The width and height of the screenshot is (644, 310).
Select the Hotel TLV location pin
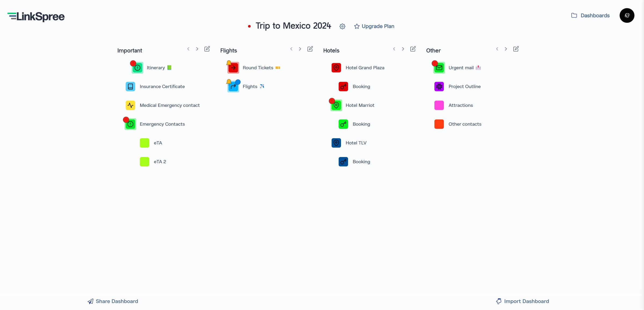pyautogui.click(x=336, y=143)
